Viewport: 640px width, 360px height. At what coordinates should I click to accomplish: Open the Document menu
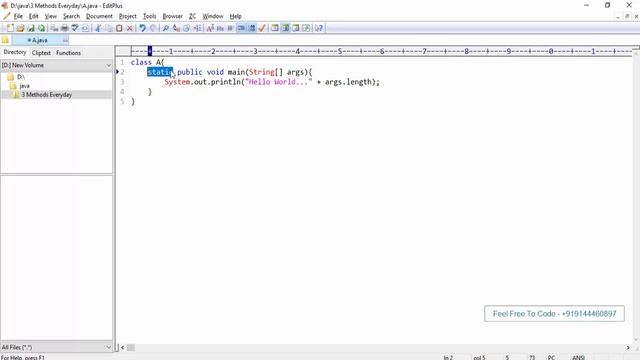(99, 16)
